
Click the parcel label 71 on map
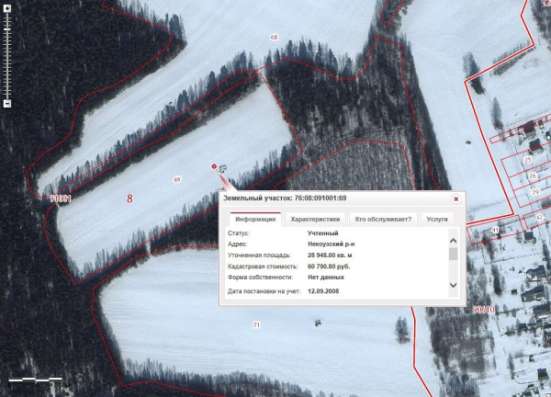[x=257, y=325]
